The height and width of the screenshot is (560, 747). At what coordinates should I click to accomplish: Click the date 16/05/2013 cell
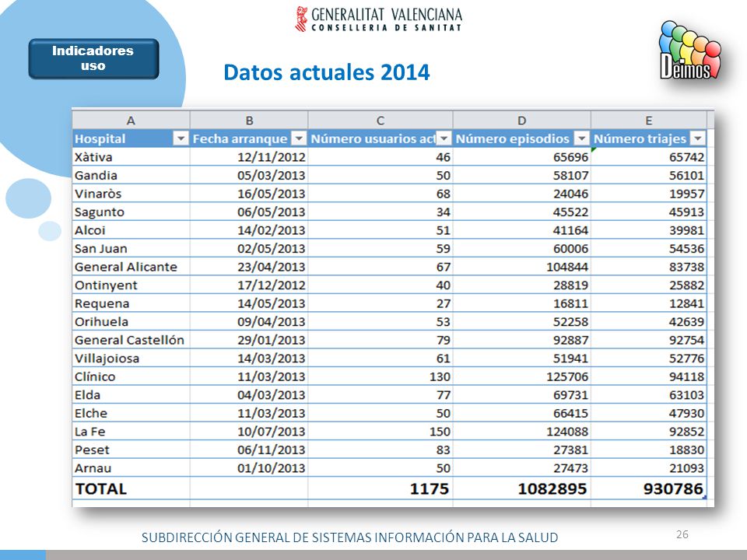[249, 194]
